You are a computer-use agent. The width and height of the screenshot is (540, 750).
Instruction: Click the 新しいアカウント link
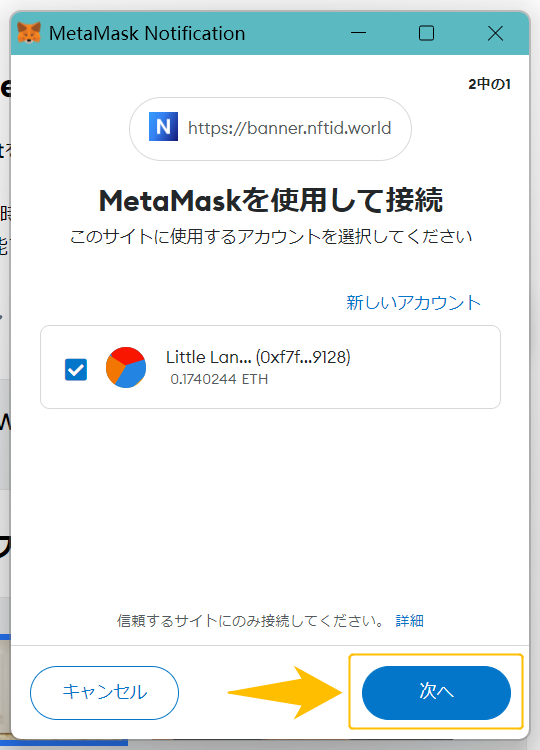click(x=413, y=303)
